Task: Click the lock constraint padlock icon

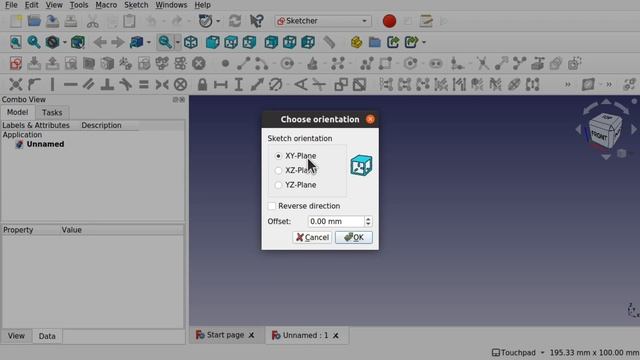Action: click(x=202, y=84)
